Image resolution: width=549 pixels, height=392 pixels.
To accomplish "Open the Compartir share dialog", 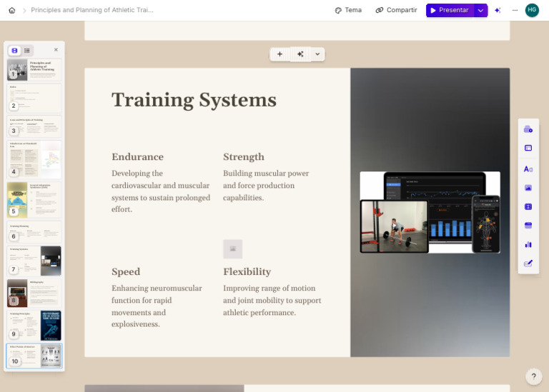I will click(x=396, y=10).
